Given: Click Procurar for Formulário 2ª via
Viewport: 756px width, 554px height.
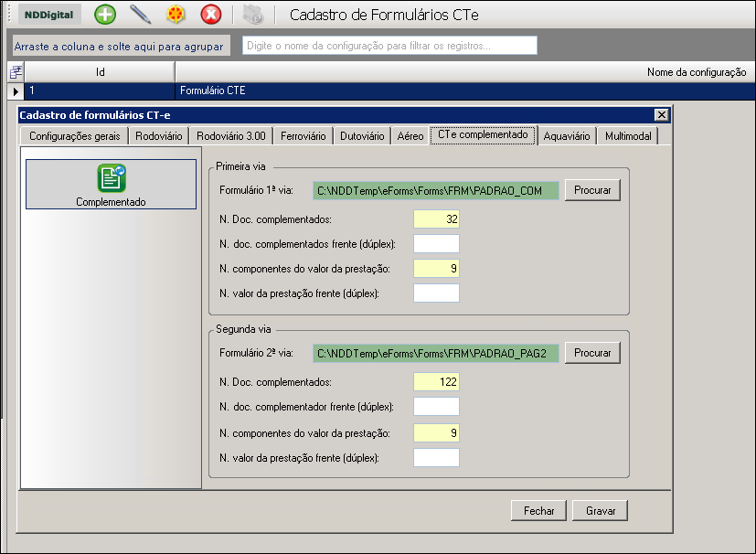Looking at the screenshot, I should tap(592, 353).
